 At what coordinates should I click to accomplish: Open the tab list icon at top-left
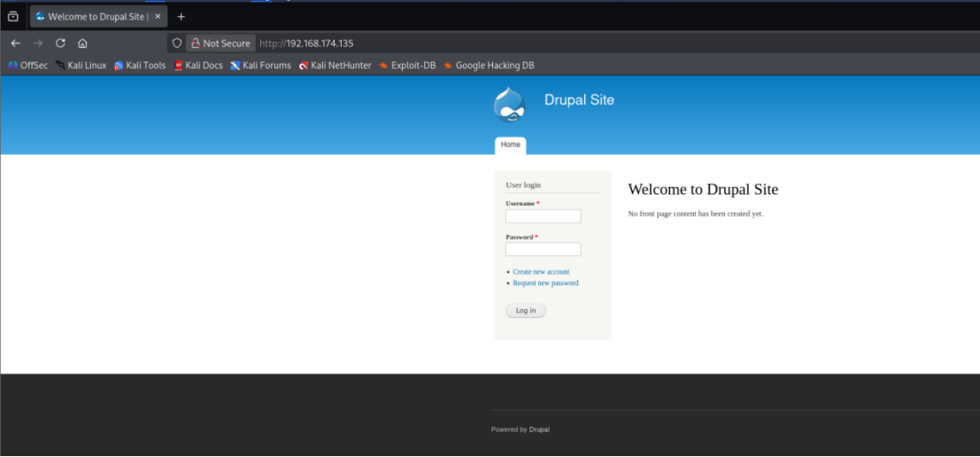click(13, 17)
